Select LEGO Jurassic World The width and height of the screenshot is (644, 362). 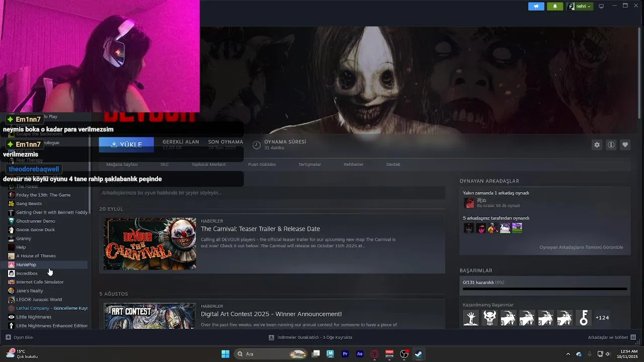click(x=39, y=300)
